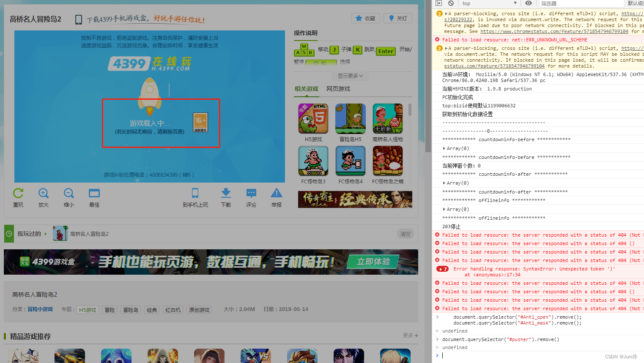644x363 pixels.
Task: Open the 冒险小游戏 category link
Action: pos(40,309)
